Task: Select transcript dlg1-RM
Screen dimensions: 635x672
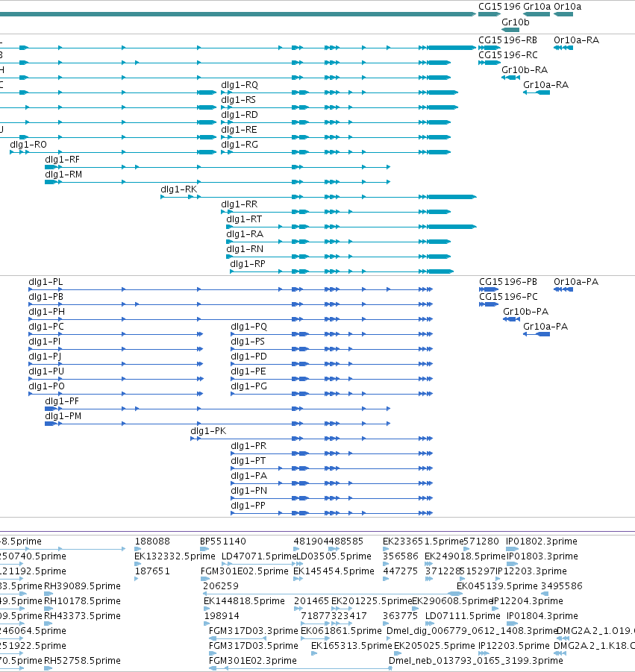Action: [x=63, y=175]
